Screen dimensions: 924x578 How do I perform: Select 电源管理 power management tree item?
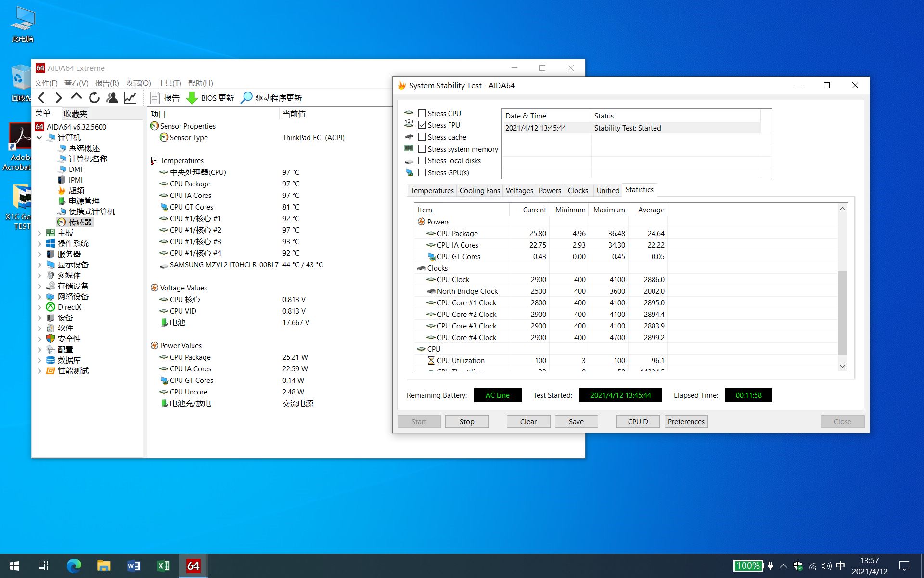pyautogui.click(x=79, y=201)
